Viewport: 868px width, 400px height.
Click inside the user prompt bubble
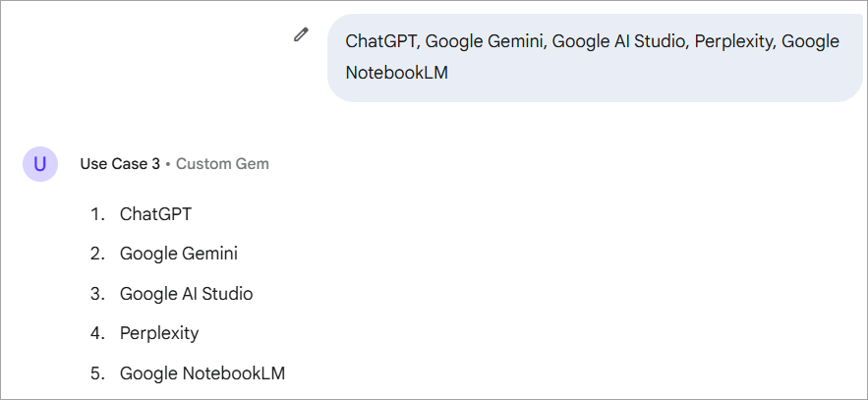[594, 57]
